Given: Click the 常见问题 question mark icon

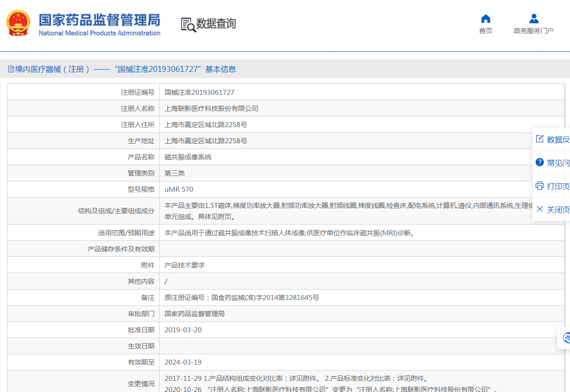Looking at the screenshot, I should (x=540, y=162).
